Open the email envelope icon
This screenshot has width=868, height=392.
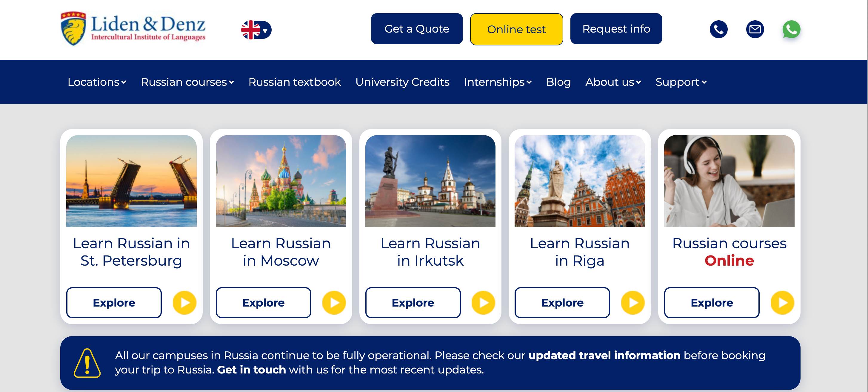[x=755, y=29]
